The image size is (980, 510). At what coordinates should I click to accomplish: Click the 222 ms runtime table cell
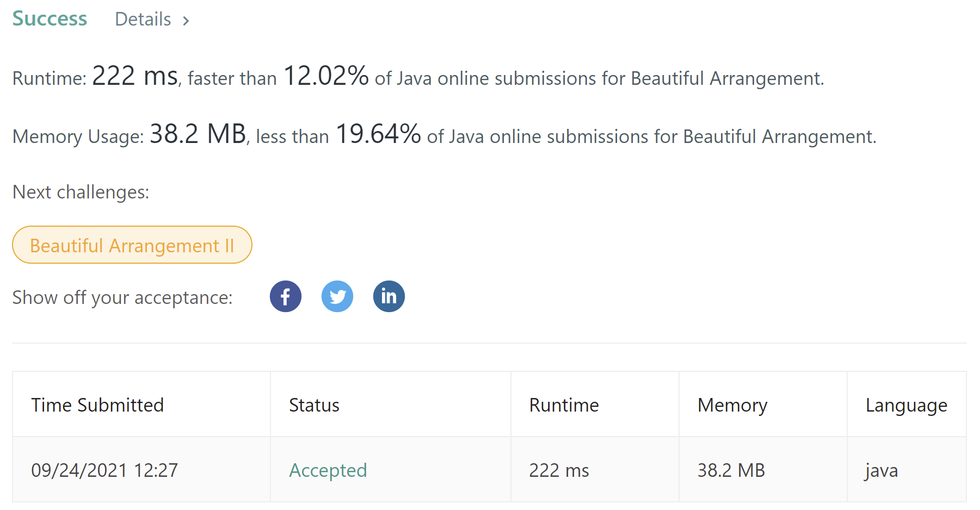[x=559, y=470]
